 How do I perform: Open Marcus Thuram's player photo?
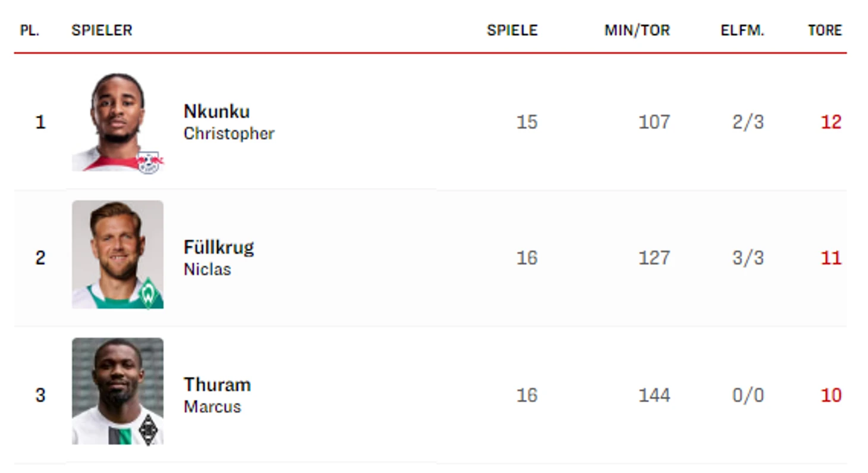coord(118,391)
